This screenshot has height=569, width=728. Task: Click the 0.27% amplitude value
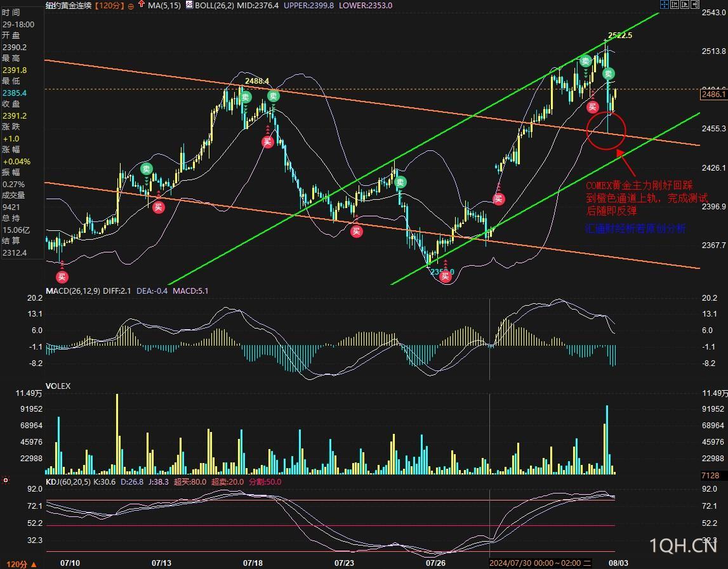13,184
